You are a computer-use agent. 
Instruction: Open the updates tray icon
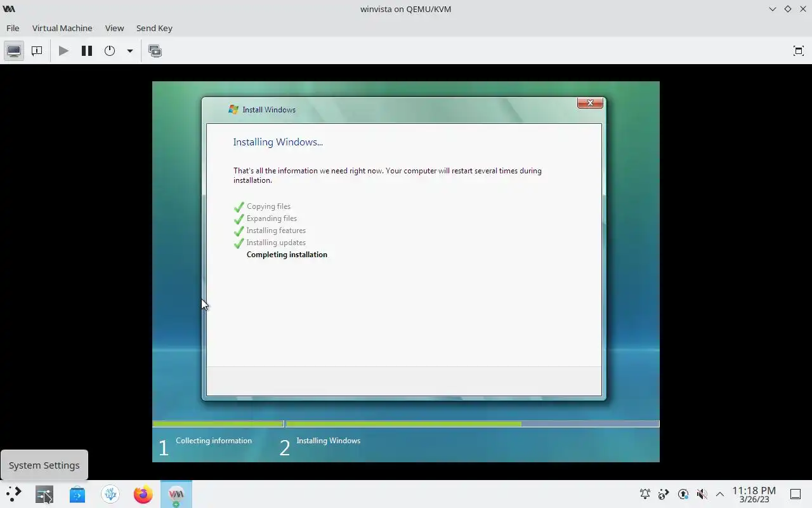[x=683, y=494]
